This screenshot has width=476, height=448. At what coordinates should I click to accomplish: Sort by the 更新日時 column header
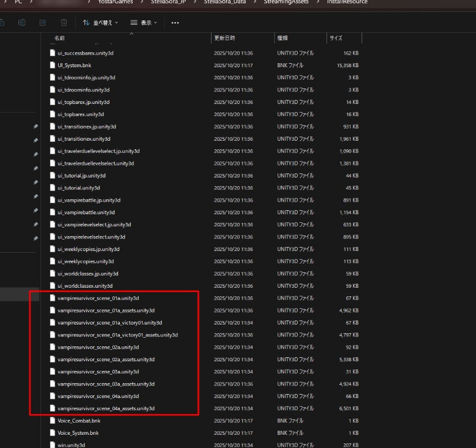click(224, 38)
